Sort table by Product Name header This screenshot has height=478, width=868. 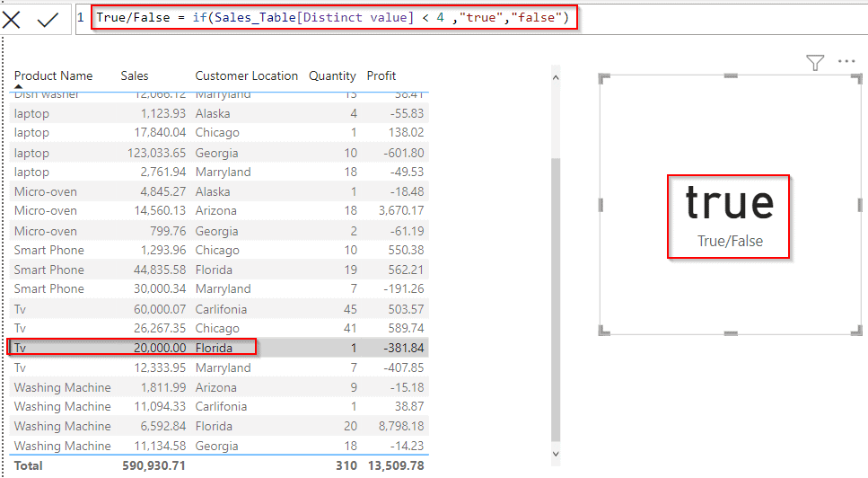click(53, 75)
